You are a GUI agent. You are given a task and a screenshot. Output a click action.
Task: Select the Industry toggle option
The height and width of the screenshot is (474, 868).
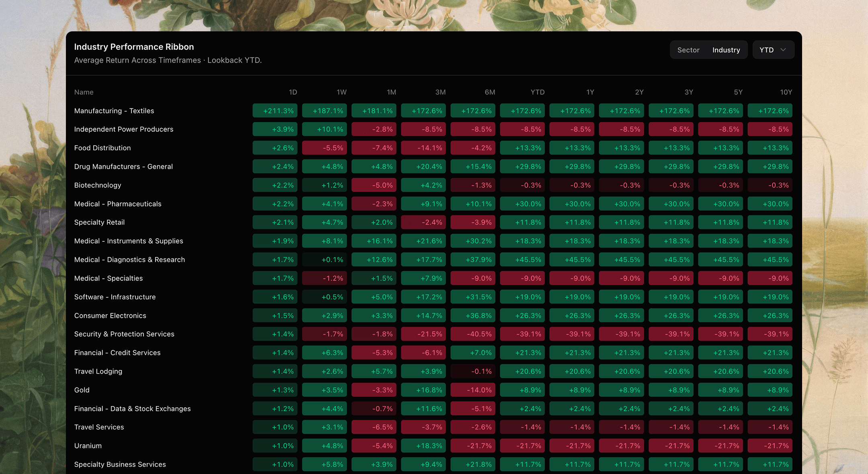pos(726,50)
